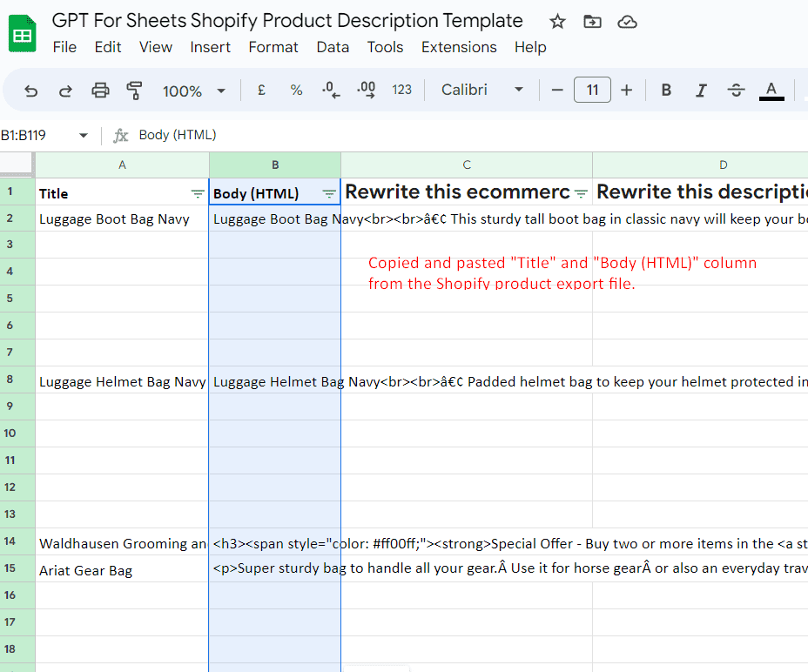Select the cell starting '<p>Super sturdy bag' in row 15
The height and width of the screenshot is (672, 808).
[x=275, y=569]
